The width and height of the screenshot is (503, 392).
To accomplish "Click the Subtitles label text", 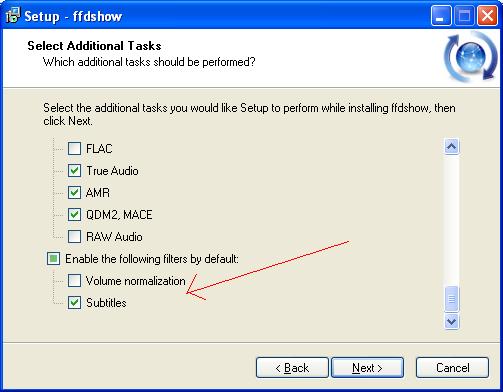I will tap(106, 303).
